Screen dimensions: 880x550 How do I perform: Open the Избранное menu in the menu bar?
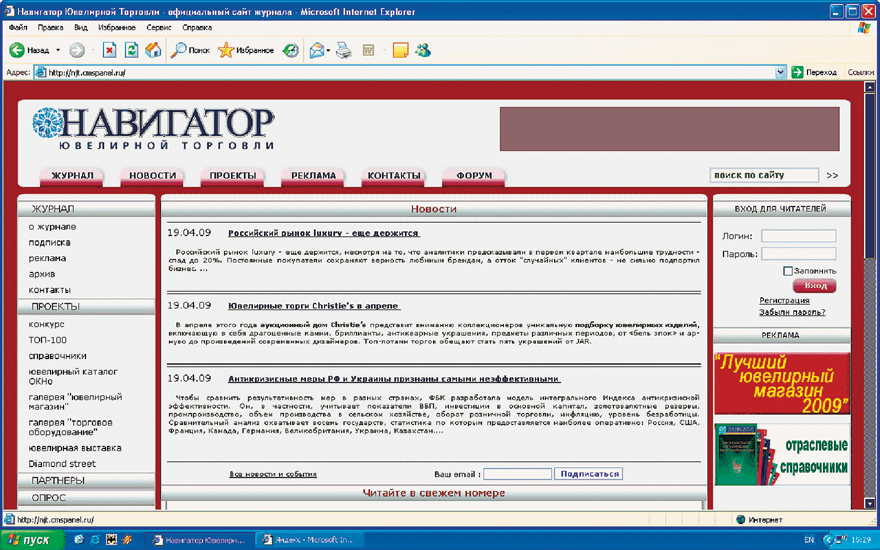point(117,27)
